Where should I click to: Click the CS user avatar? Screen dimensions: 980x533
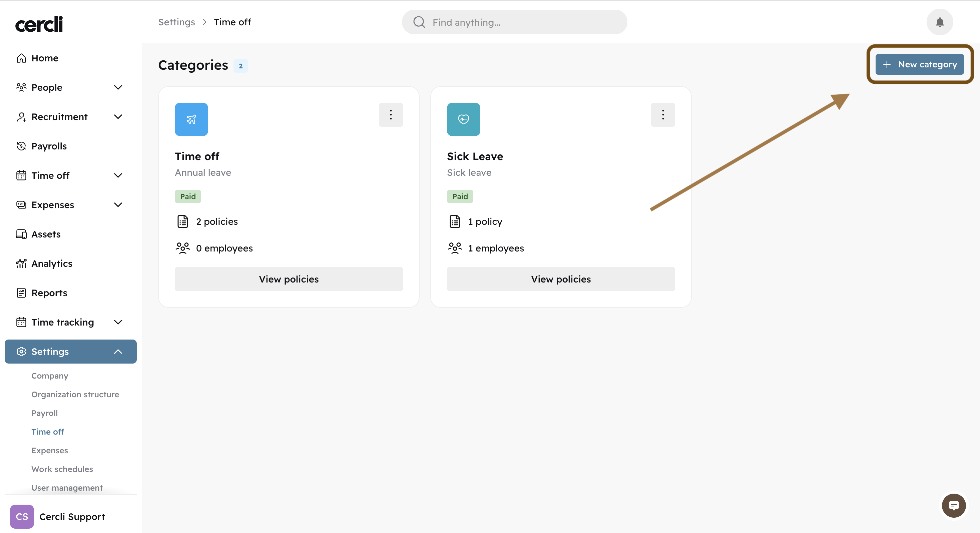[x=22, y=516]
